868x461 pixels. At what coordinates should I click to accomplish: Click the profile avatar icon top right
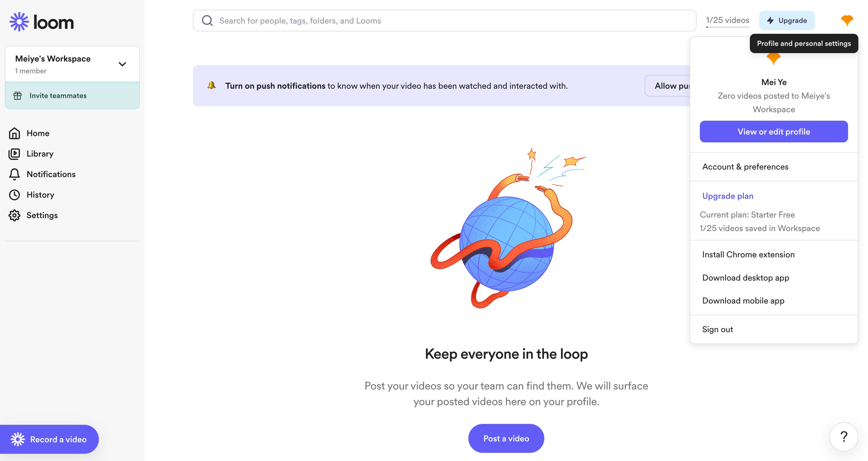click(847, 21)
